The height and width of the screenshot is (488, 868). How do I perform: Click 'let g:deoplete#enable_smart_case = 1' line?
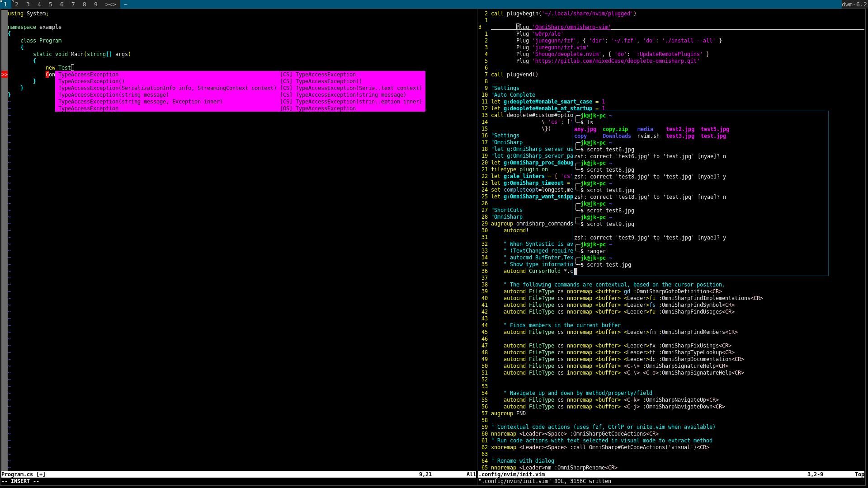[548, 102]
